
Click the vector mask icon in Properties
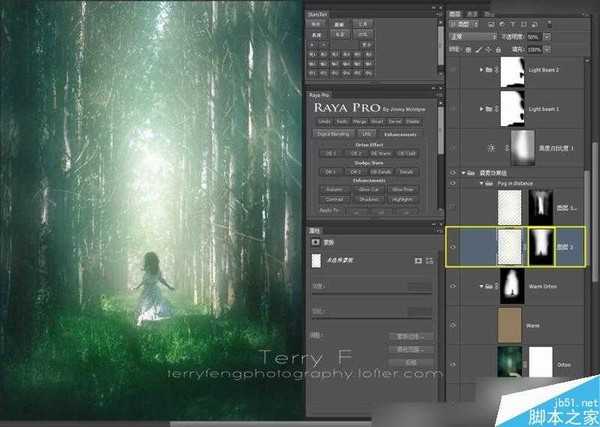pos(430,261)
